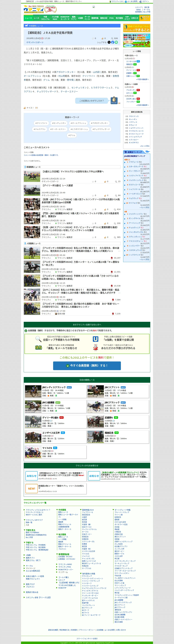174x644 pixels.
Task: Open クロミナンス in 最新注目競走馬 ranking
Action: (134, 116)
